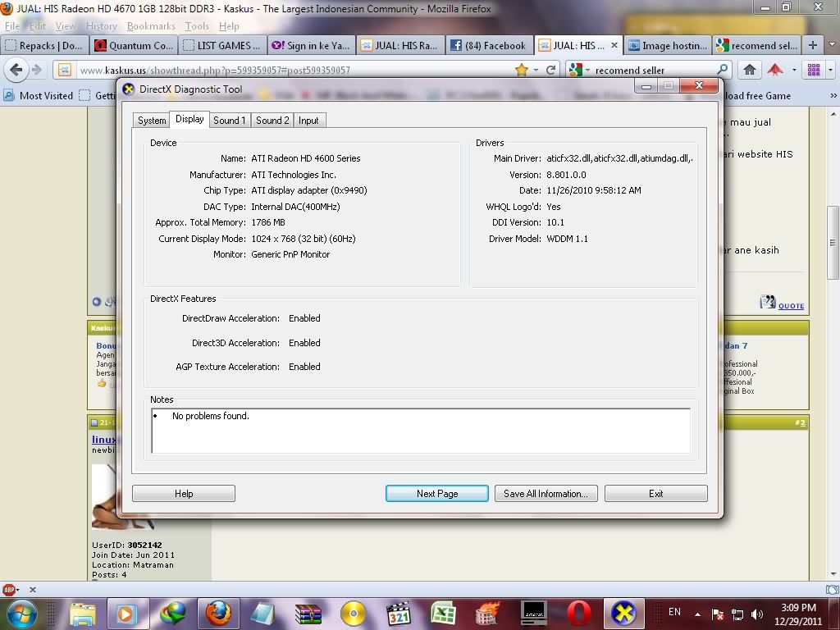Click DirectX Diagnostic taskbar icon
Screen dimensions: 840x630
pyautogui.click(x=624, y=614)
